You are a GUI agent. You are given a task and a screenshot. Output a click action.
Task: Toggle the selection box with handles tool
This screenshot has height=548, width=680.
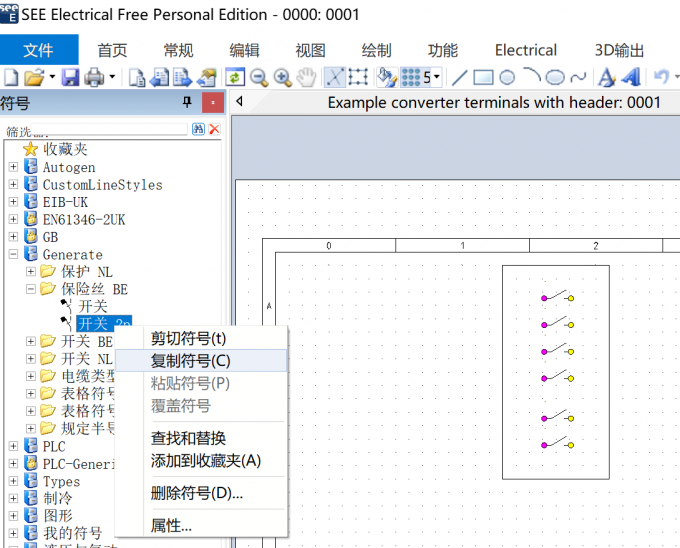358,78
